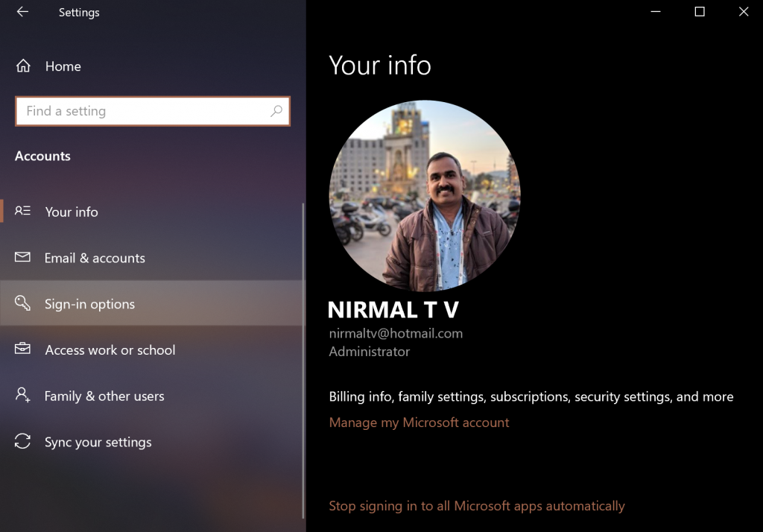Click the Billing info description text
Image resolution: width=763 pixels, height=532 pixels.
tap(531, 396)
